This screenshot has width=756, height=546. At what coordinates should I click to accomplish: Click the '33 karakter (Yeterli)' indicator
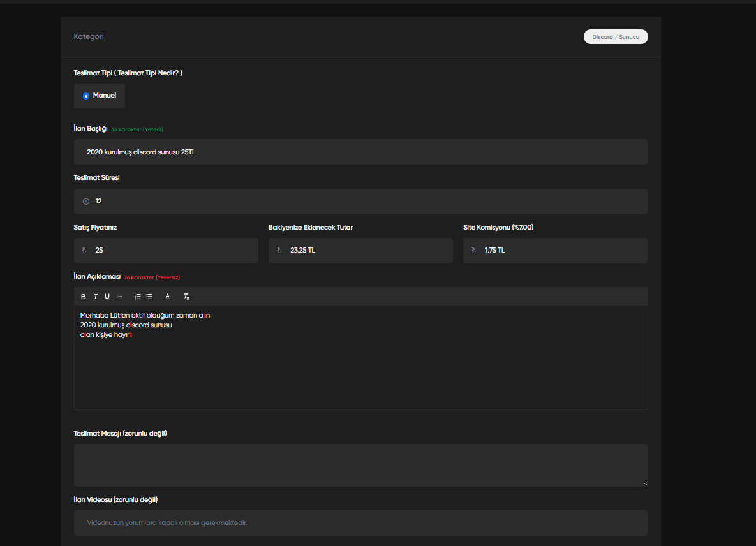point(137,129)
